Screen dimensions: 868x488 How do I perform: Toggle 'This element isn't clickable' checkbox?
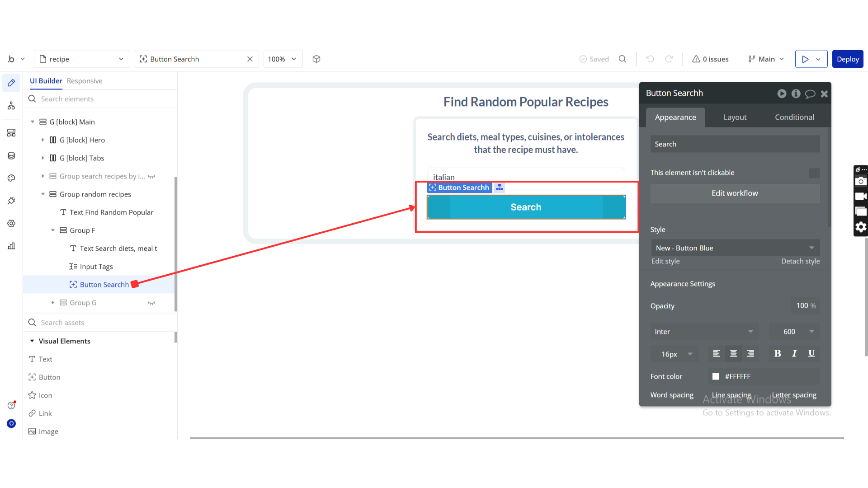pyautogui.click(x=814, y=173)
